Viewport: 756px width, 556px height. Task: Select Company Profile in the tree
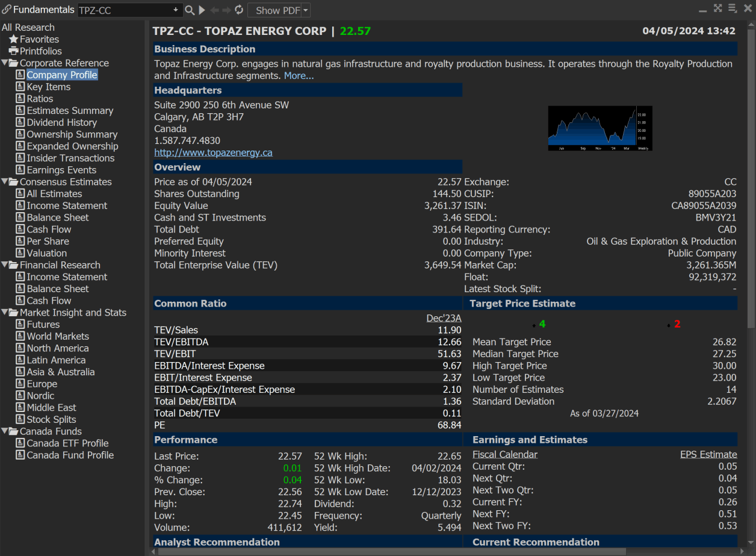point(62,75)
